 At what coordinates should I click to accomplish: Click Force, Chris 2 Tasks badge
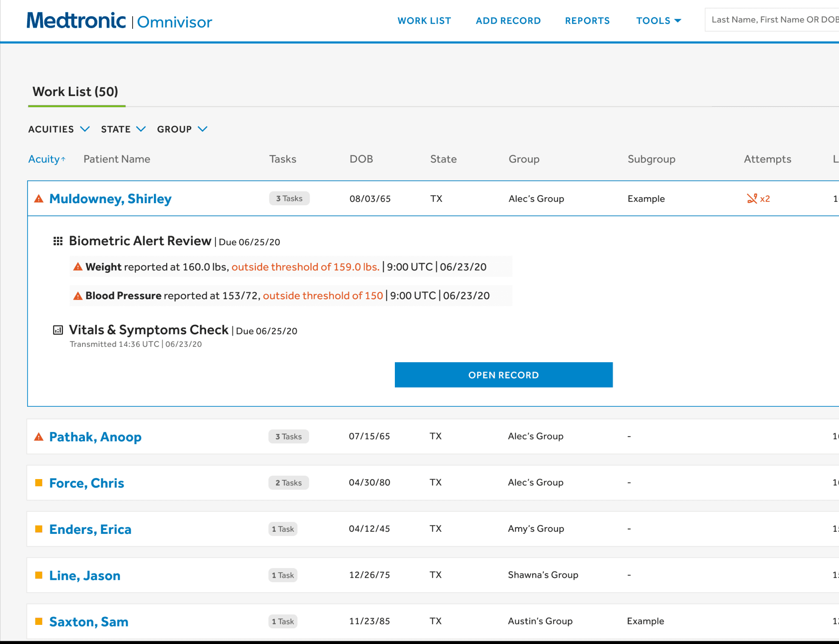click(x=289, y=483)
